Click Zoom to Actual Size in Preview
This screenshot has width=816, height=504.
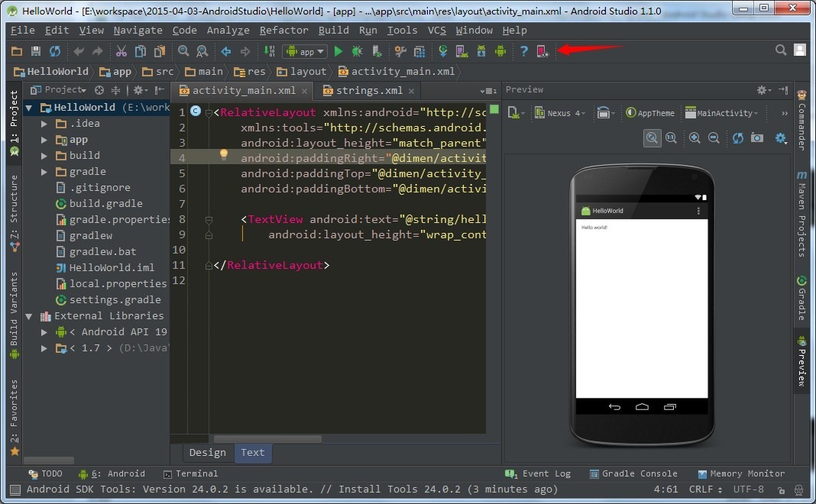(672, 137)
